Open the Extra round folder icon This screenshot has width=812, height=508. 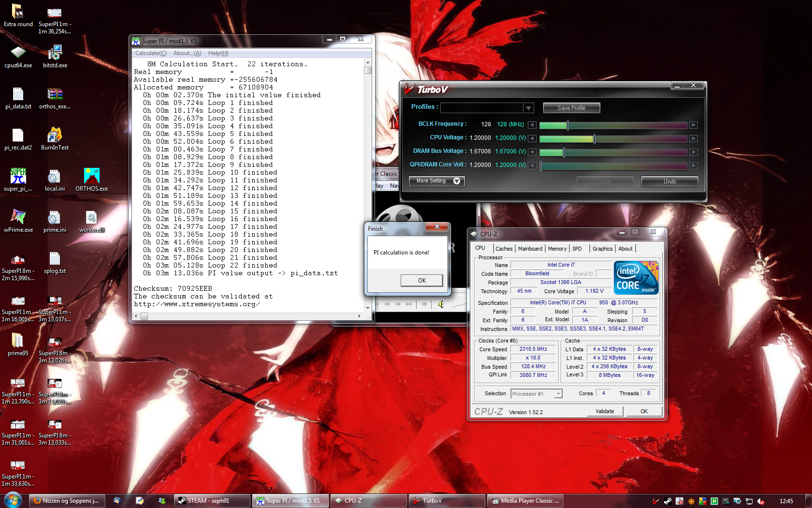tap(18, 15)
